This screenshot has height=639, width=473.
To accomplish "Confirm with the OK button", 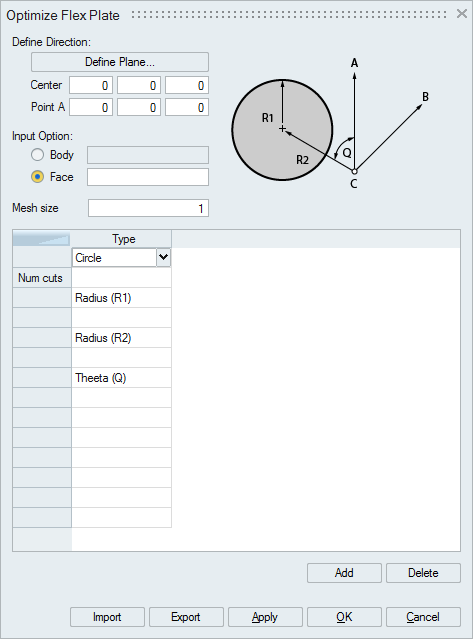I will pyautogui.click(x=344, y=617).
